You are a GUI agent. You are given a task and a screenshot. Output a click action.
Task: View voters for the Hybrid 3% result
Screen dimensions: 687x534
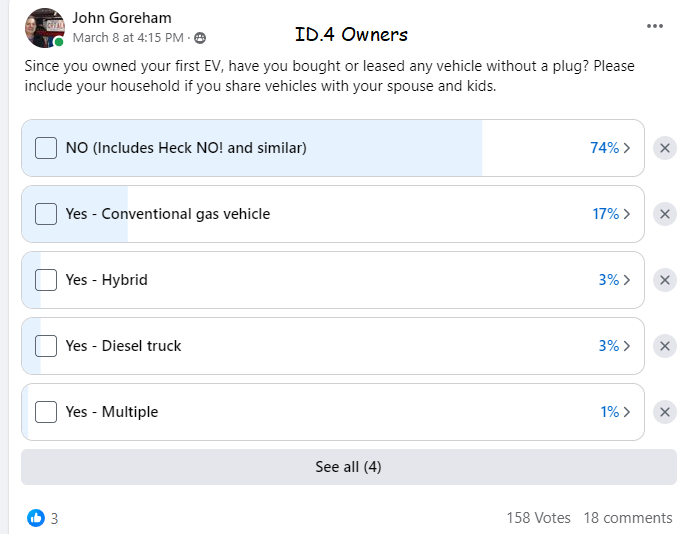pyautogui.click(x=614, y=280)
